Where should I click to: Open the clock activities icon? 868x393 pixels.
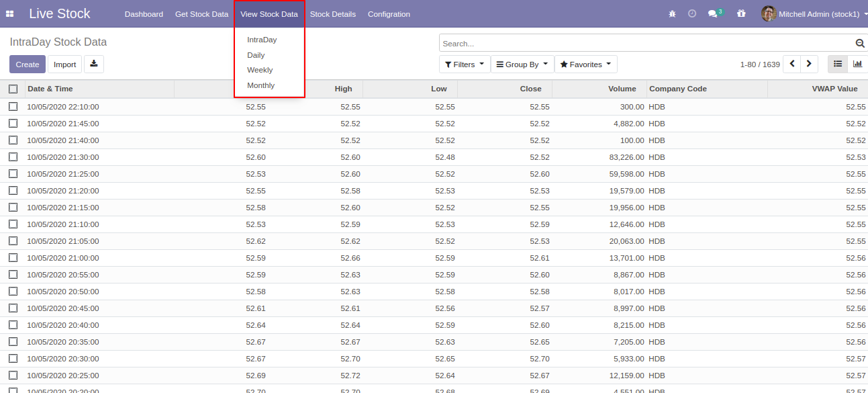pos(692,13)
